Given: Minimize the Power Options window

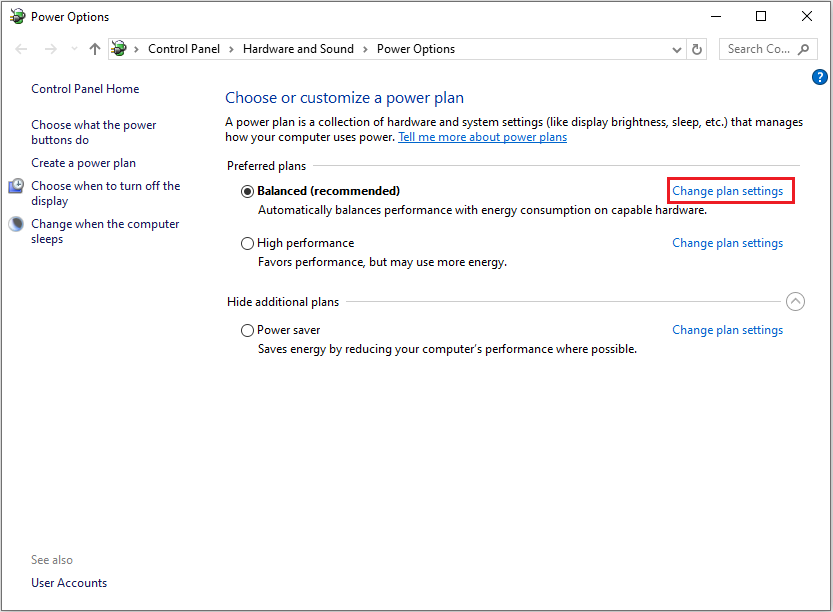Looking at the screenshot, I should pyautogui.click(x=716, y=16).
